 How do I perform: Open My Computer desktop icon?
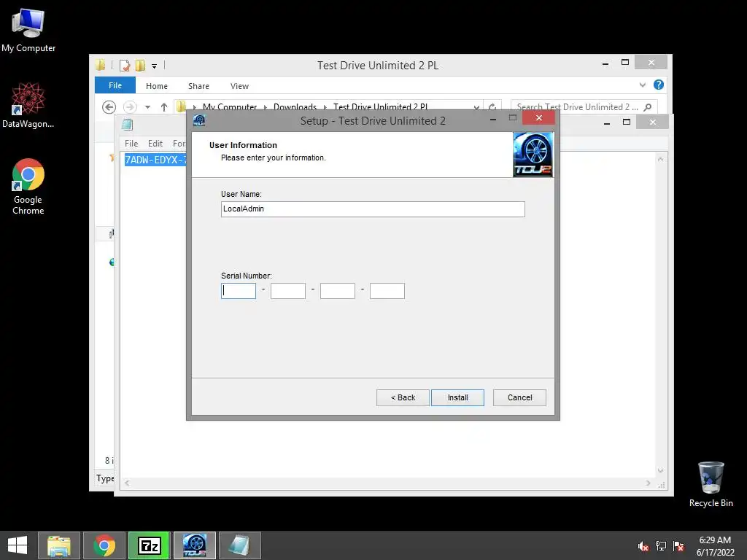pyautogui.click(x=28, y=30)
